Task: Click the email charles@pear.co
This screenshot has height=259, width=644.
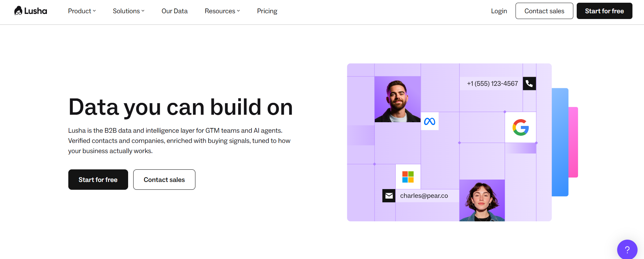Action: [x=424, y=196]
